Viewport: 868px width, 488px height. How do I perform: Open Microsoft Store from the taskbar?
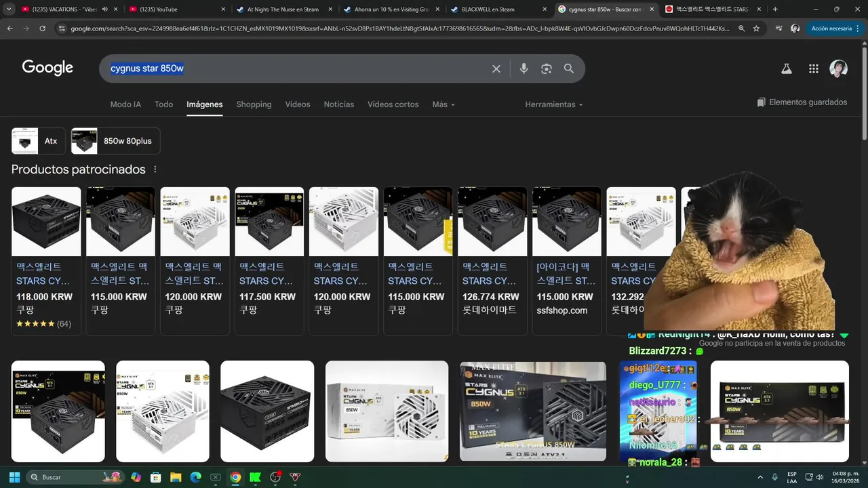pos(155,477)
